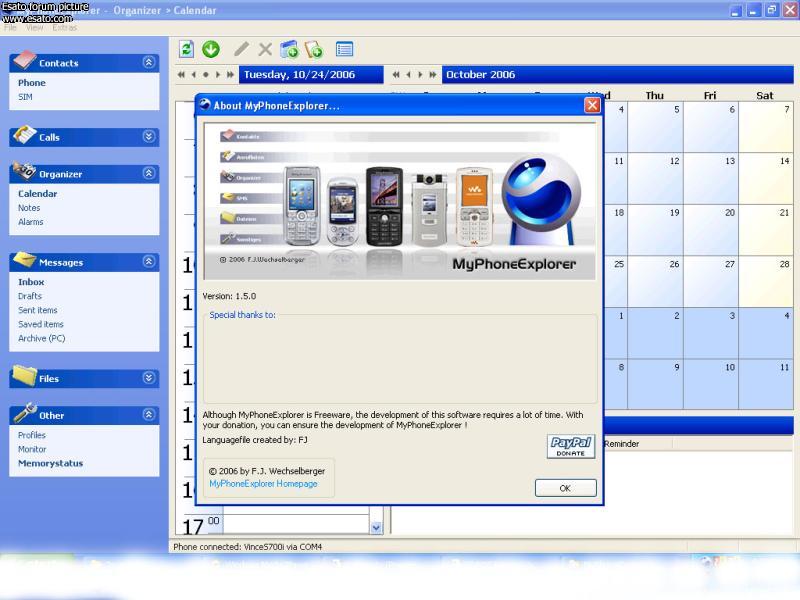Image resolution: width=800 pixels, height=600 pixels.
Task: Collapse the Other sidebar section
Action: 148,414
